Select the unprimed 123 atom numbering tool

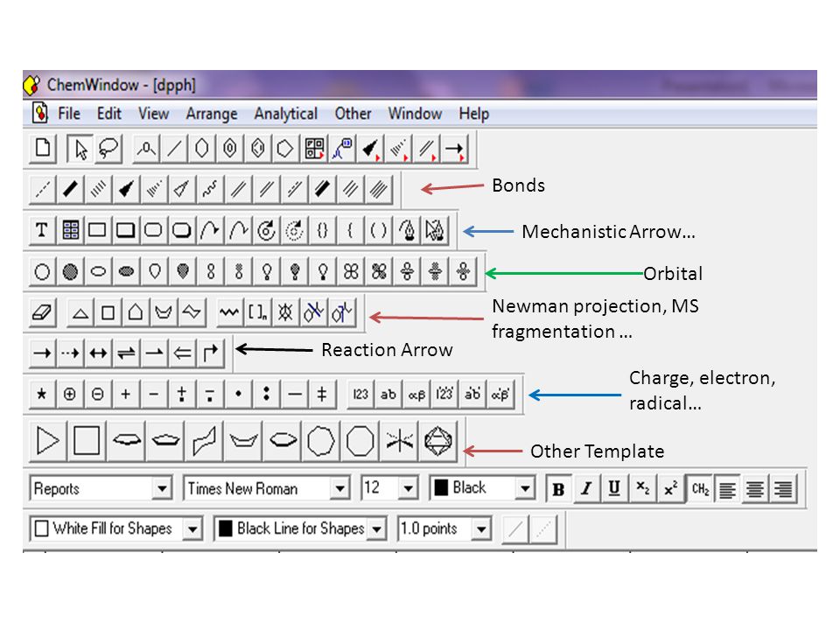tap(360, 395)
